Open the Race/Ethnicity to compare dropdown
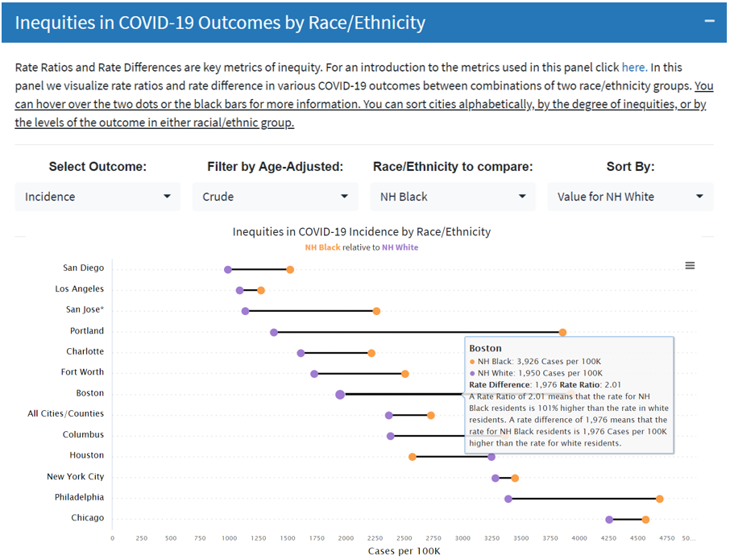The height and width of the screenshot is (560, 730). click(x=452, y=196)
